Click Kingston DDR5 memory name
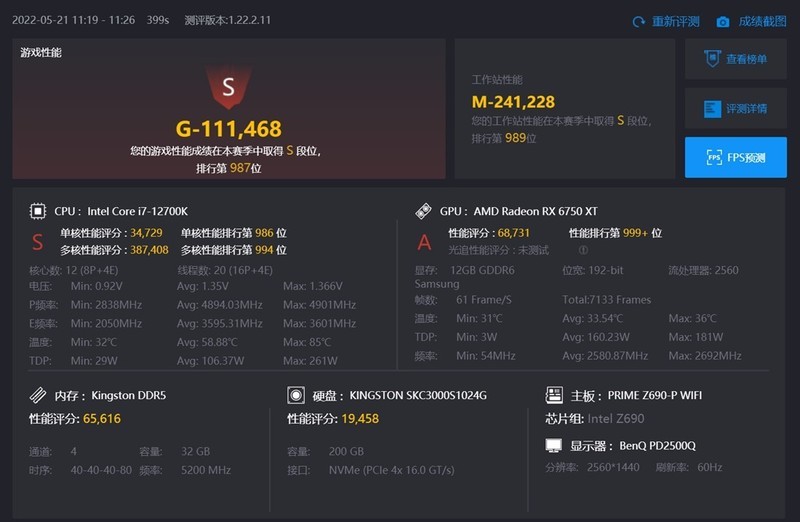 129,395
